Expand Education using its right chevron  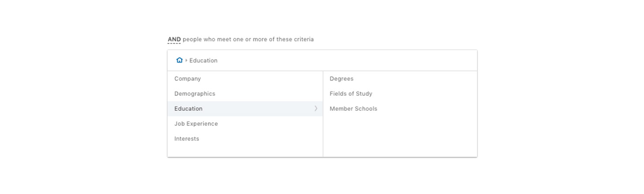(316, 108)
